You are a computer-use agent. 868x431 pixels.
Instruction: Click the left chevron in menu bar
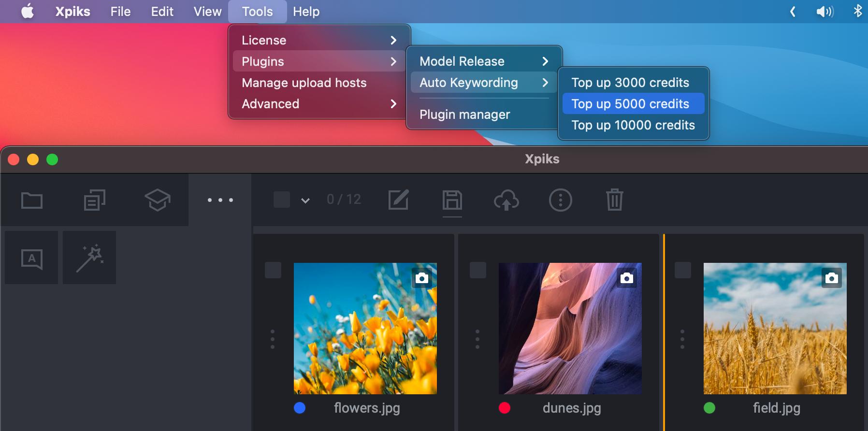click(x=793, y=11)
